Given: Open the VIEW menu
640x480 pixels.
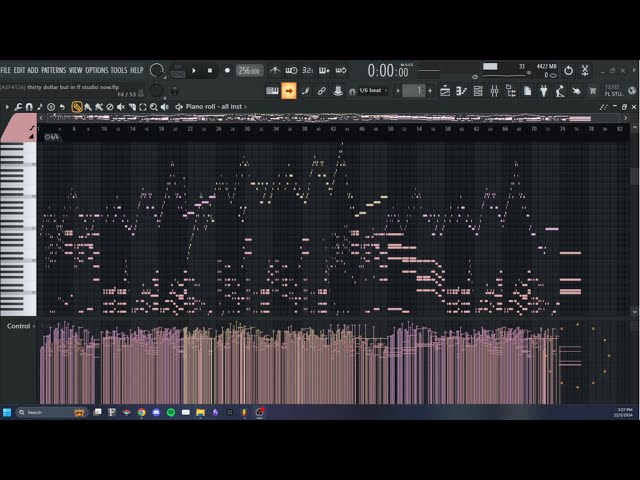Looking at the screenshot, I should [75, 70].
